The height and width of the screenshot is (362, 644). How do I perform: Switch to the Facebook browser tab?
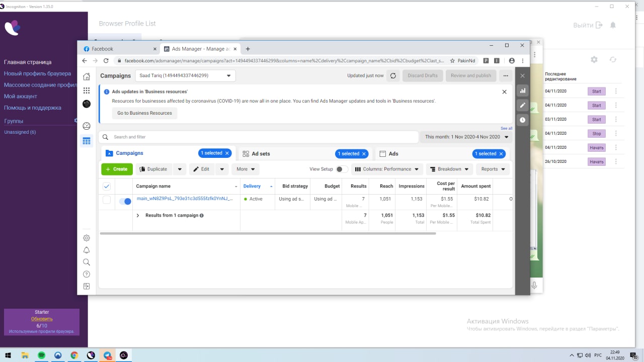click(x=120, y=49)
